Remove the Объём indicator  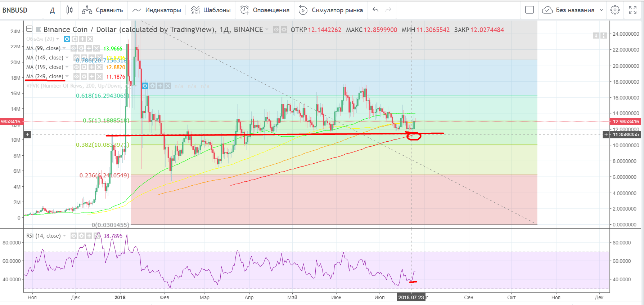coord(90,39)
